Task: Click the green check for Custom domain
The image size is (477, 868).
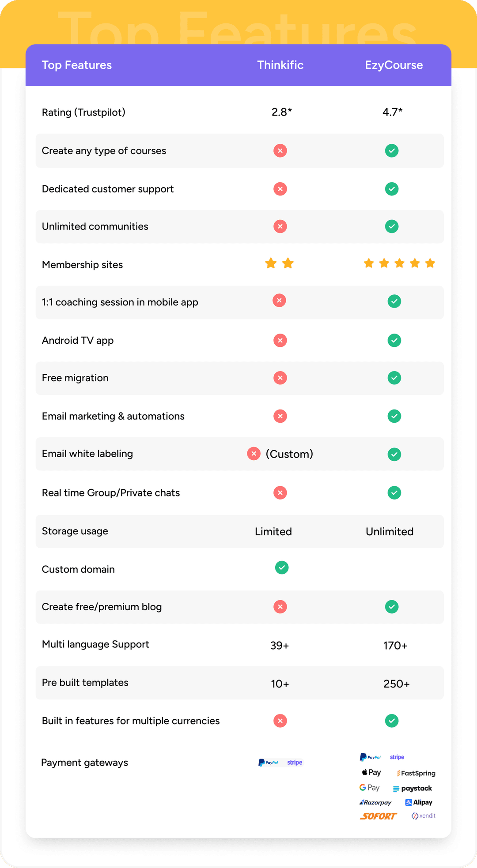Action: coord(282,567)
